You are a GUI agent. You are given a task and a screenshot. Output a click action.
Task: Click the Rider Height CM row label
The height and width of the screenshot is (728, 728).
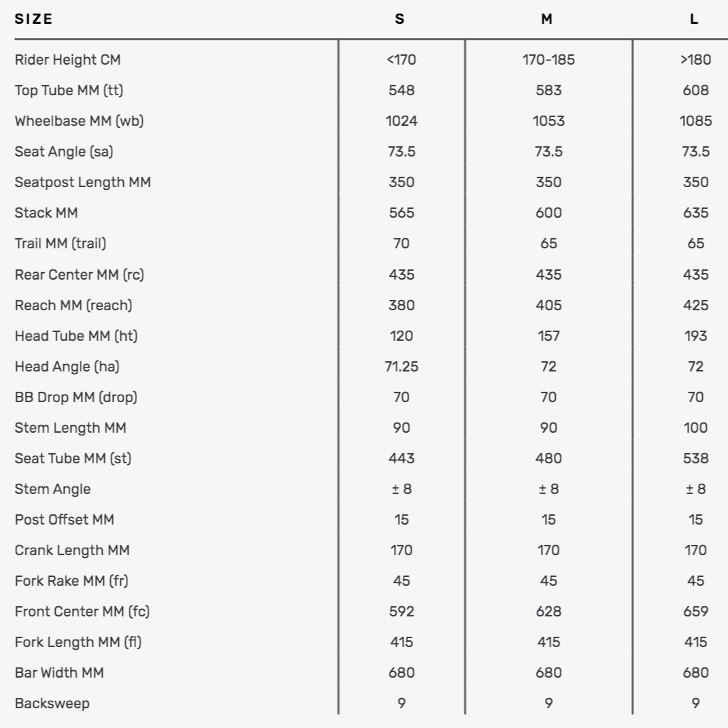68,60
